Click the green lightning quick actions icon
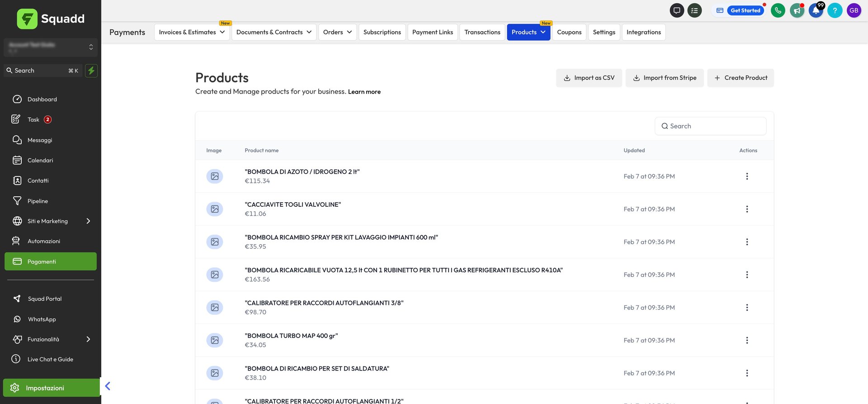The height and width of the screenshot is (404, 868). 91,71
